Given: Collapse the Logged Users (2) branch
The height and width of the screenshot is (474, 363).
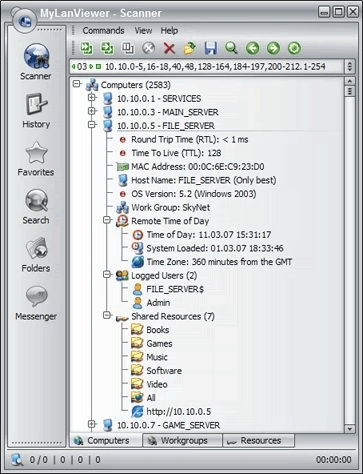Looking at the screenshot, I should 107,274.
